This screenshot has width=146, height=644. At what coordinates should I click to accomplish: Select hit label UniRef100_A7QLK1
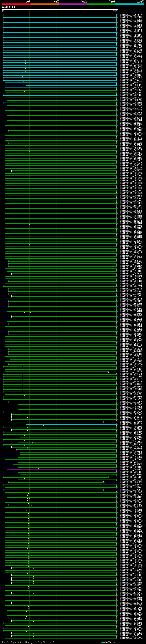[x=131, y=20]
